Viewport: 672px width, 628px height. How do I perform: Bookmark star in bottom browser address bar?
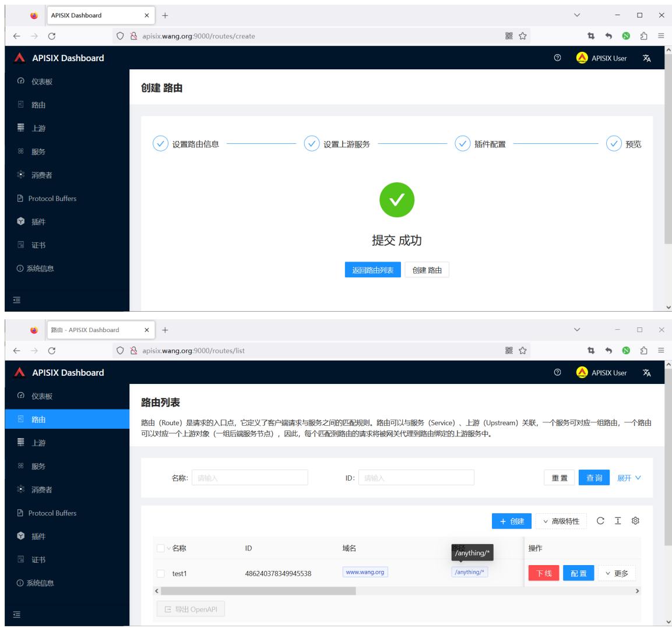pos(522,351)
